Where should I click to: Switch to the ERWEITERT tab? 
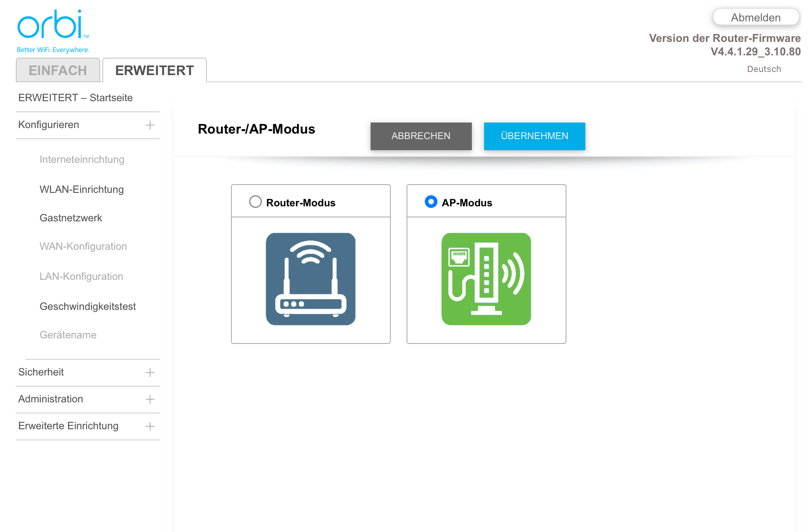(154, 70)
